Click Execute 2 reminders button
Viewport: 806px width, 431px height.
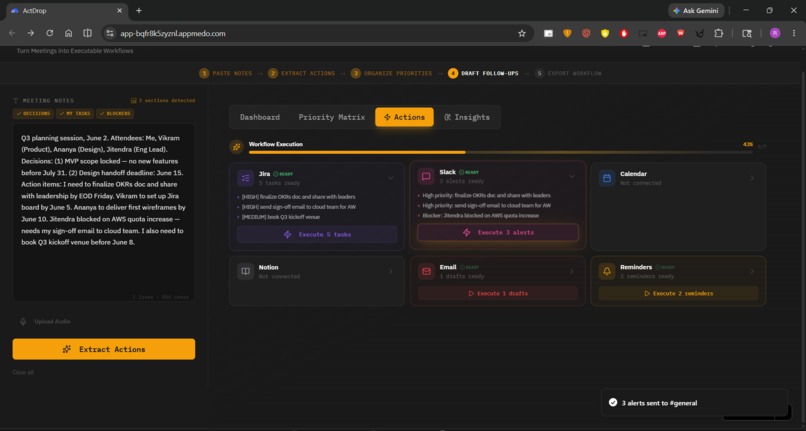pyautogui.click(x=679, y=294)
